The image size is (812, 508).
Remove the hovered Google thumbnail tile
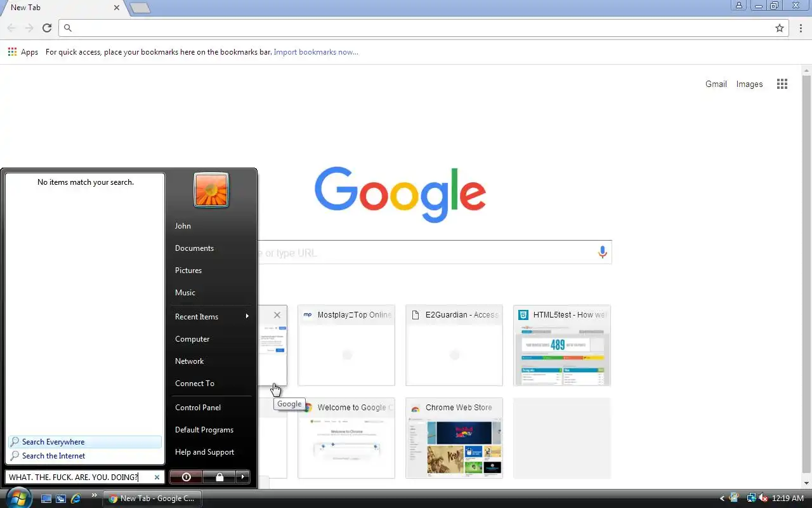277,315
